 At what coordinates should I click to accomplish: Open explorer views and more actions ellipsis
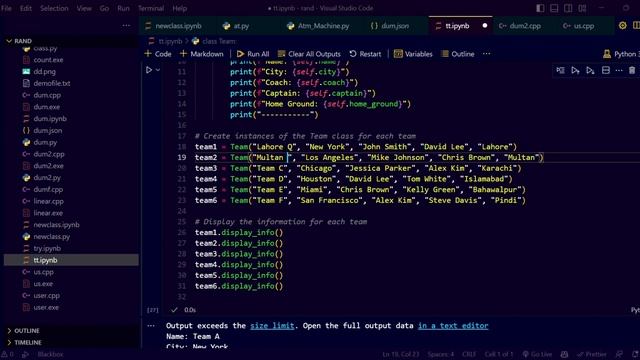(x=126, y=25)
